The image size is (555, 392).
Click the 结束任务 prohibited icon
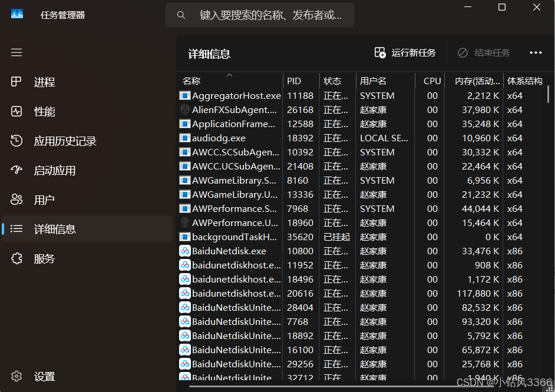[462, 52]
